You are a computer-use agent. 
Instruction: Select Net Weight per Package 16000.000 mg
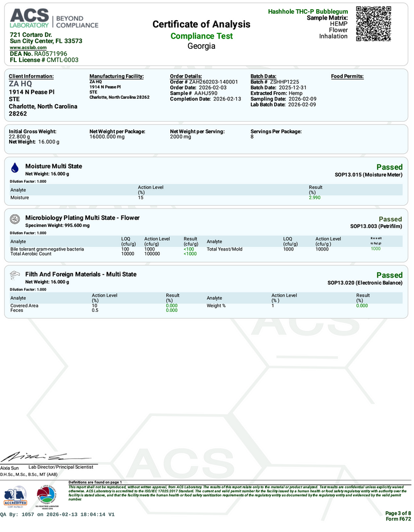[x=117, y=134]
